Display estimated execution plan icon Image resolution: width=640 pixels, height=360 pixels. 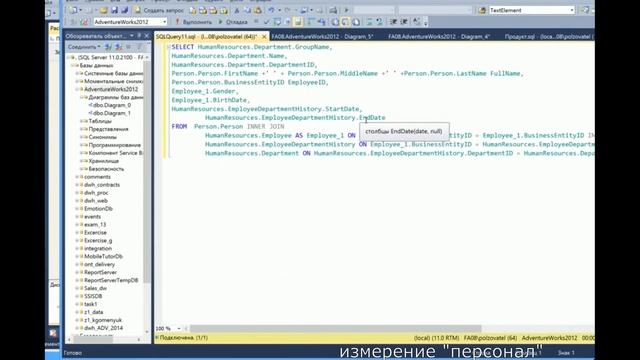tap(277, 22)
